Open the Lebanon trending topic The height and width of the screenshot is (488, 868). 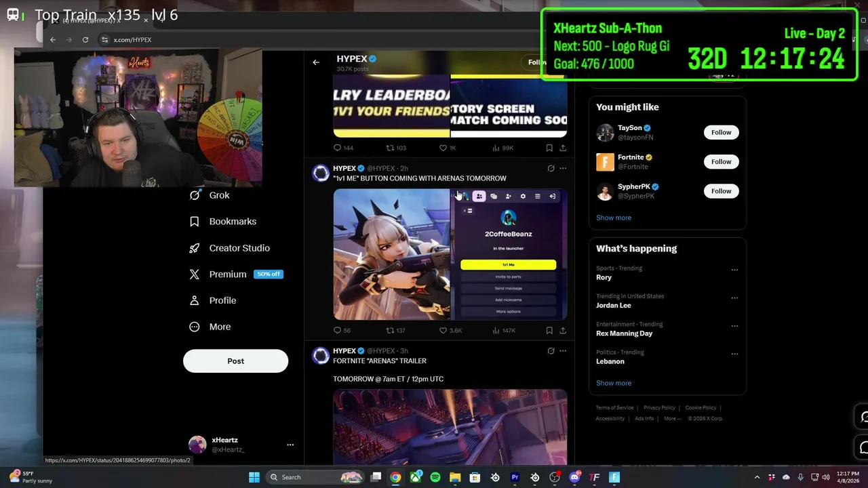coord(610,361)
